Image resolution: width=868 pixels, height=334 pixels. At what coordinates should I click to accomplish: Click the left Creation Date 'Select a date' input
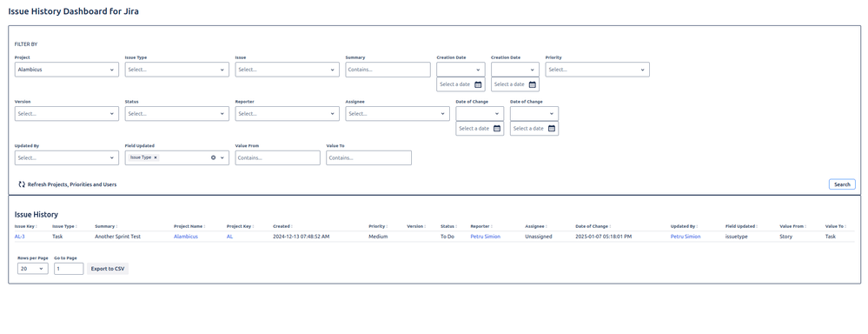tap(461, 84)
